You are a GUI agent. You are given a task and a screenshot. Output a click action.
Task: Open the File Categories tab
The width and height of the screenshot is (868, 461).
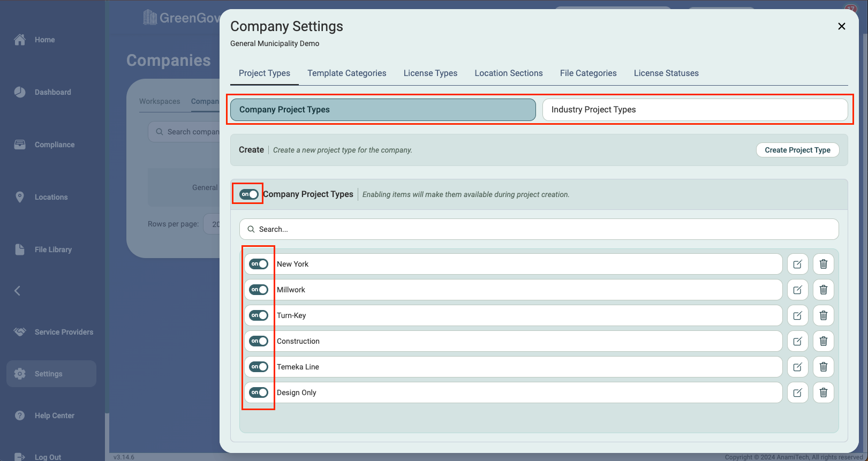coord(588,73)
